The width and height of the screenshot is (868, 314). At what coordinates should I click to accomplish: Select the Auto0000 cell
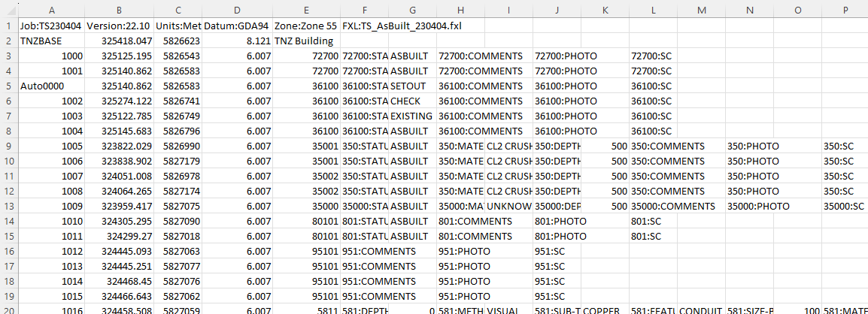[x=50, y=86]
